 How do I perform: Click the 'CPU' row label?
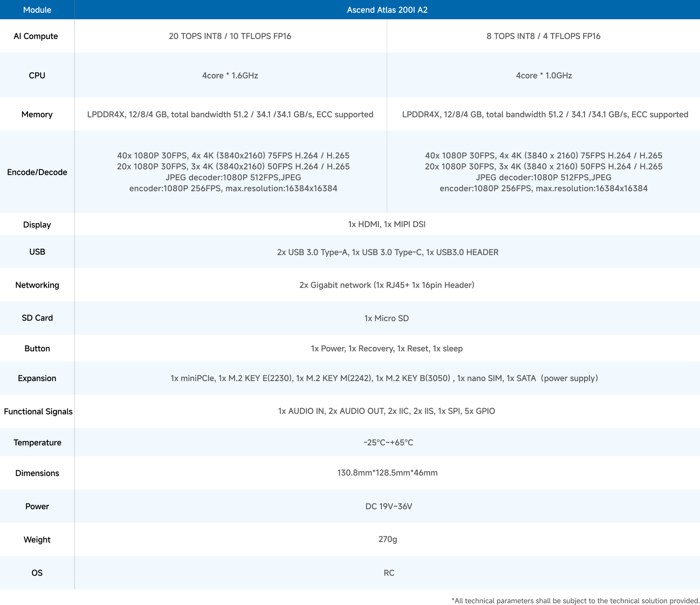pos(37,75)
